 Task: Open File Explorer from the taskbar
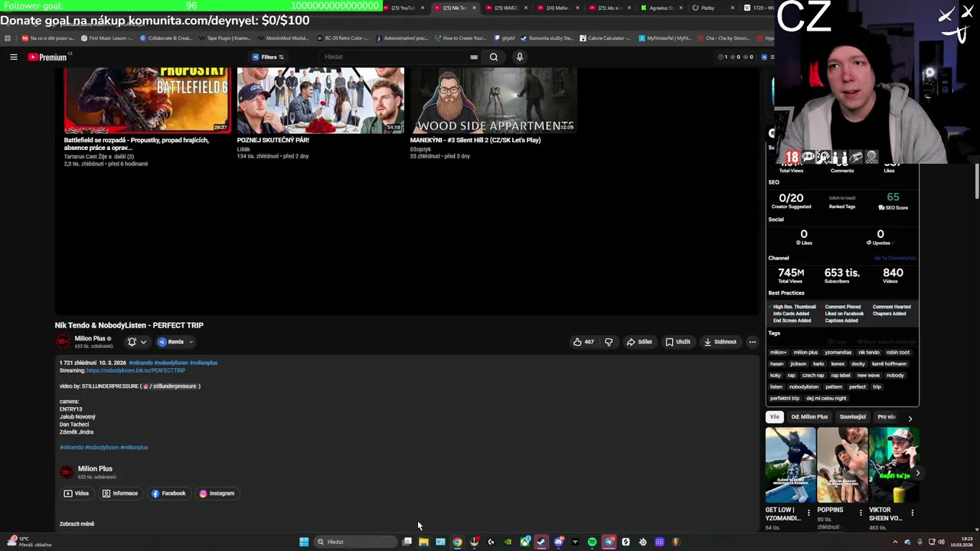point(423,542)
